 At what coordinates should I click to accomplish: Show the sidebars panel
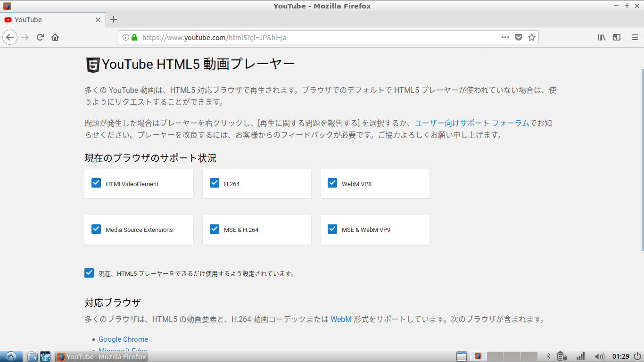617,37
